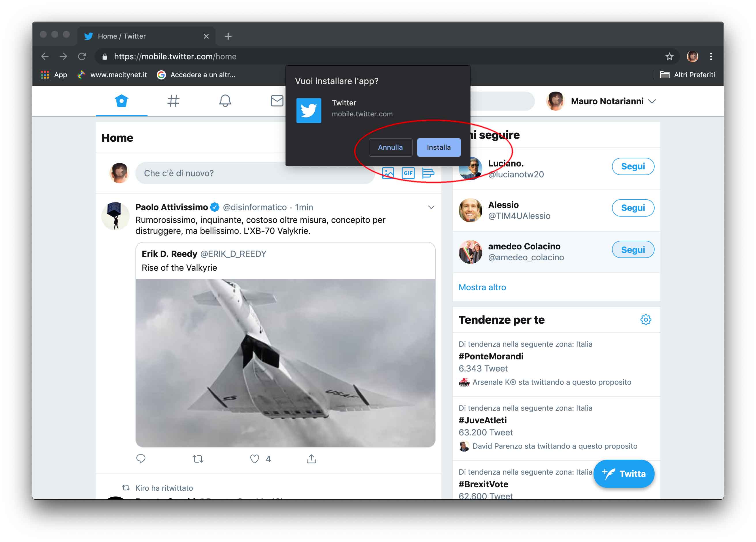
Task: Click the Home house icon
Action: 121,101
